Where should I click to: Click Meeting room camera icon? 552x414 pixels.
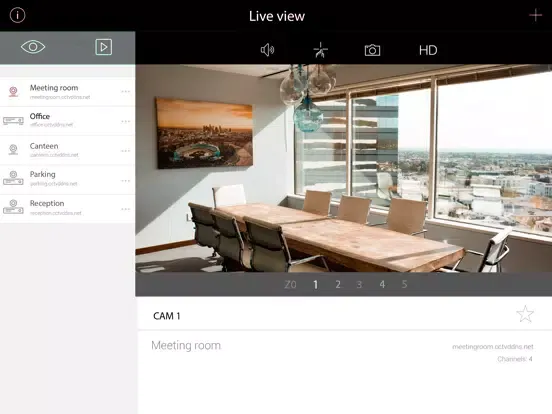tap(13, 92)
